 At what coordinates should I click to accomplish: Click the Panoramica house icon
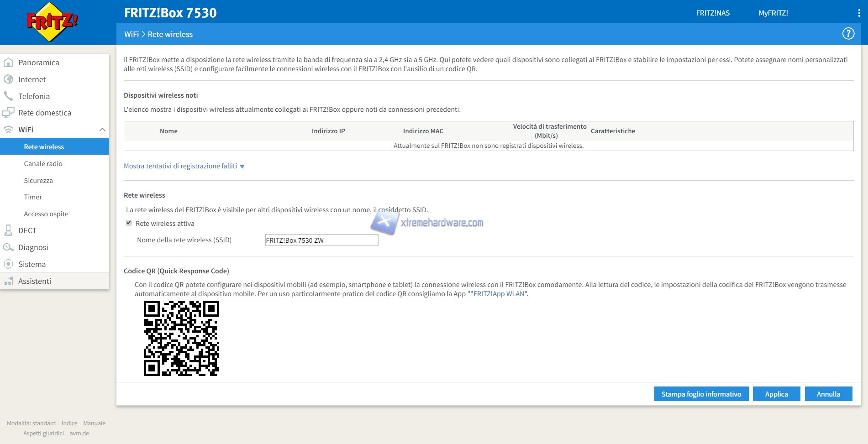(x=8, y=63)
